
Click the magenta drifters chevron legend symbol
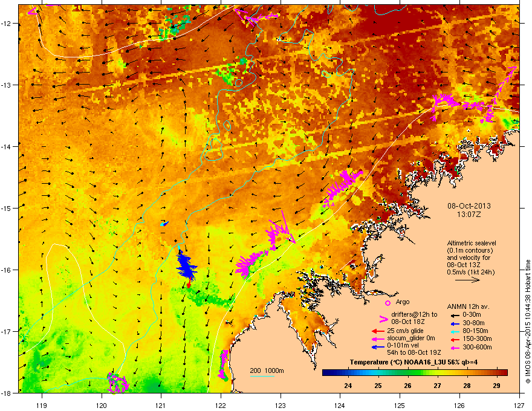click(383, 319)
